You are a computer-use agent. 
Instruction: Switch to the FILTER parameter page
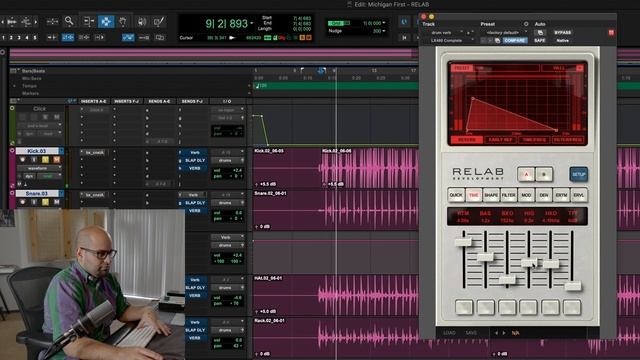pos(509,195)
